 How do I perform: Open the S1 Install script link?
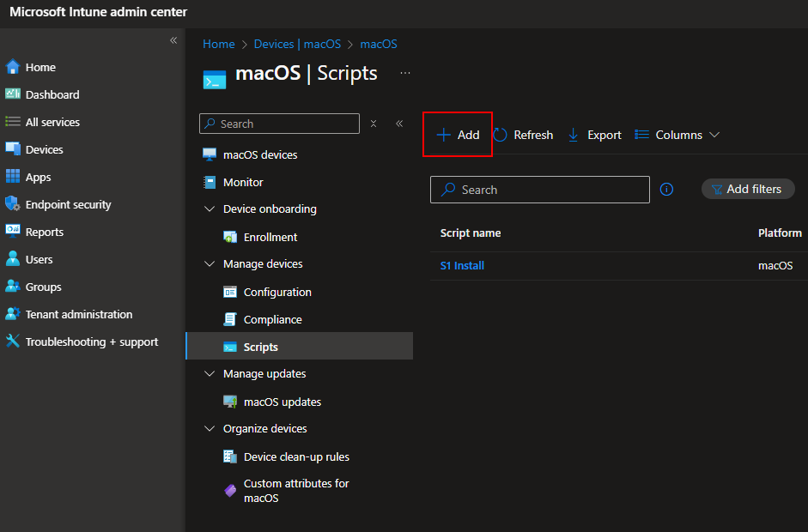pos(462,266)
